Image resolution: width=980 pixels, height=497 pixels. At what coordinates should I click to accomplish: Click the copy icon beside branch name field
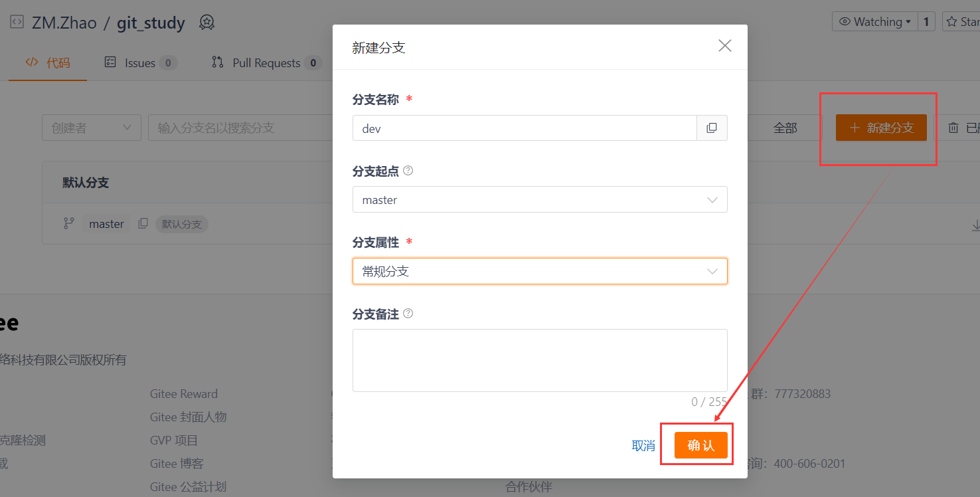[x=712, y=128]
